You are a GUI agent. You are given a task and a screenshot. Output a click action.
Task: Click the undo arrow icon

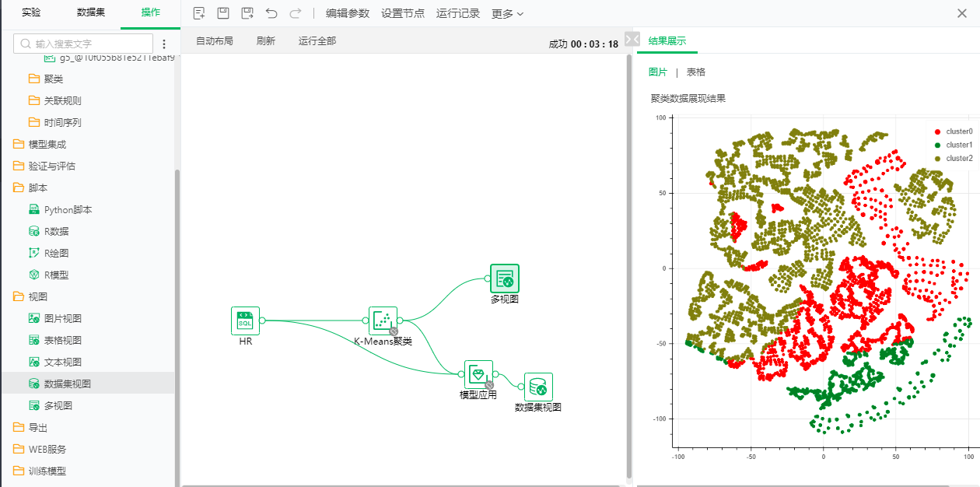[x=271, y=13]
